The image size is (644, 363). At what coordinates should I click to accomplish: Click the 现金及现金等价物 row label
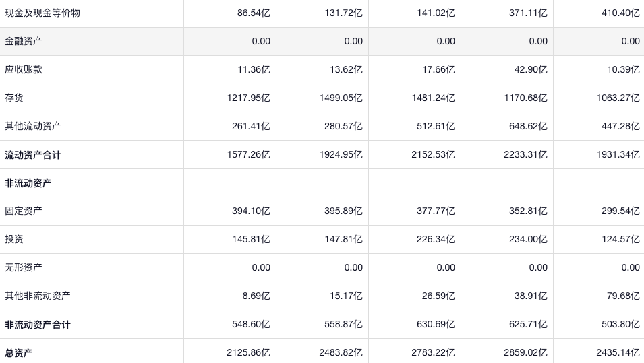pyautogui.click(x=42, y=13)
